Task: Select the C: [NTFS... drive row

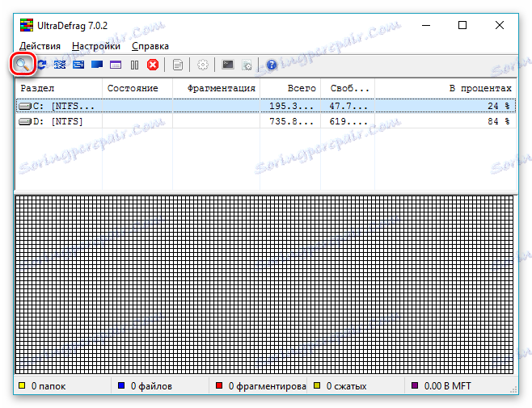Action: click(266, 106)
